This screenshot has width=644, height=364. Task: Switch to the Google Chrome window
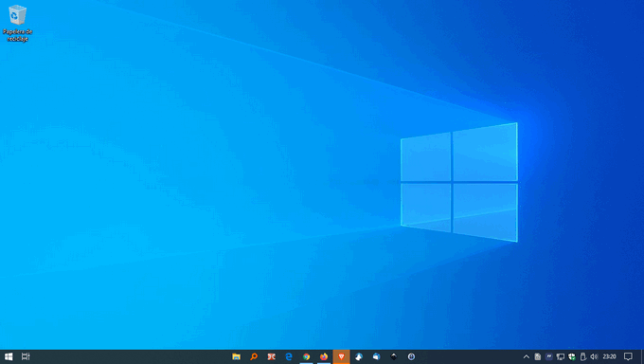[x=307, y=356]
